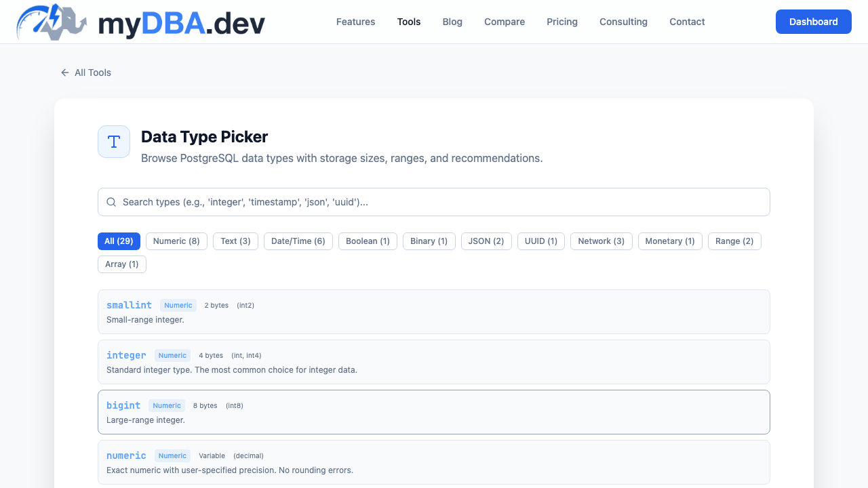Viewport: 868px width, 488px height.
Task: Filter by Date/Time (6) types
Action: (x=298, y=241)
